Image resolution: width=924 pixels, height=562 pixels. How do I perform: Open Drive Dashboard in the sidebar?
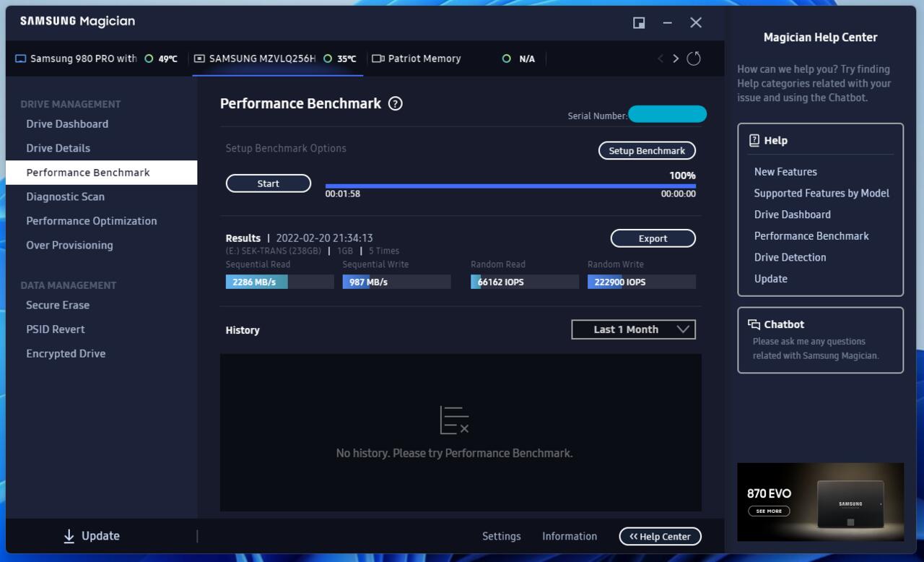point(67,124)
